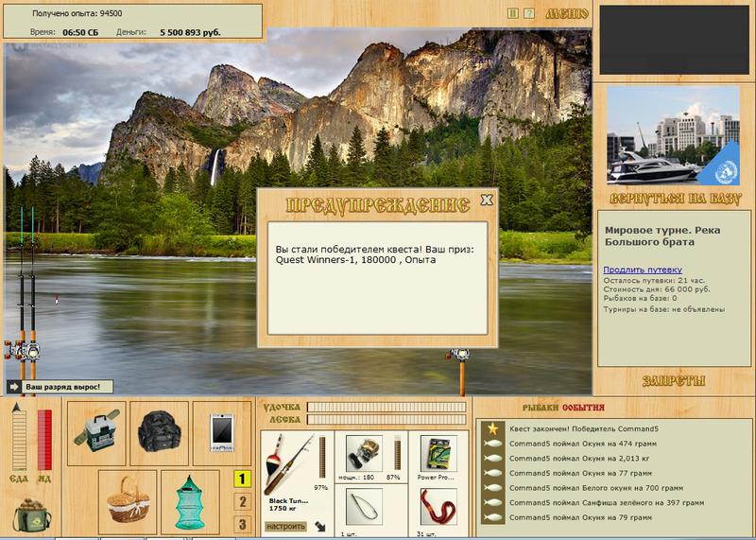Click the quest winner prize message text
The image size is (756, 540).
374,254
